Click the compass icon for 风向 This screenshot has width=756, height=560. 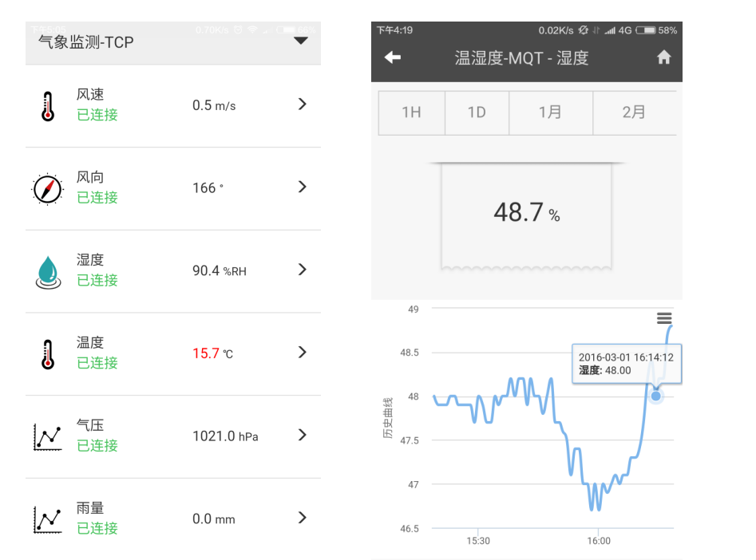pos(47,189)
